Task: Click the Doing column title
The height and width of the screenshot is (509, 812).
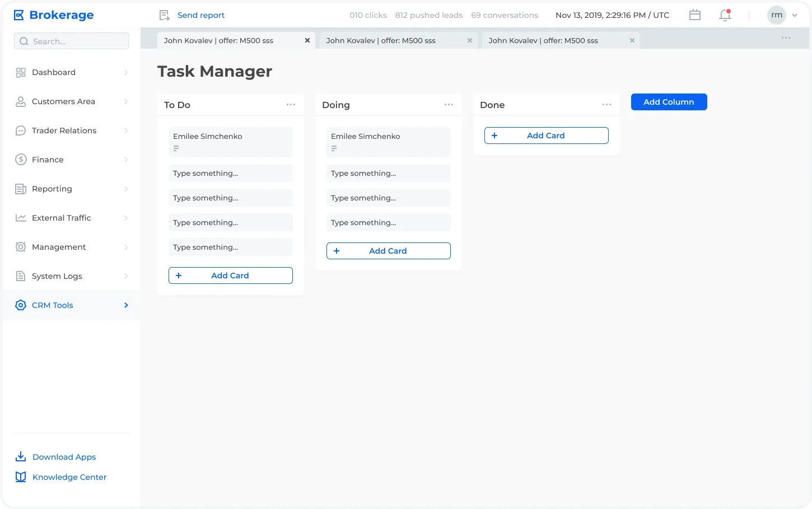Action: (336, 105)
